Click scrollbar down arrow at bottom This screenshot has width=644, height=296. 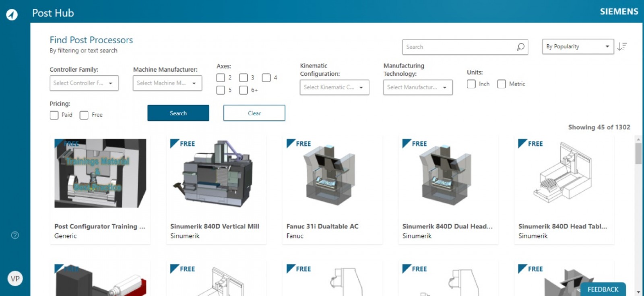coord(638,292)
